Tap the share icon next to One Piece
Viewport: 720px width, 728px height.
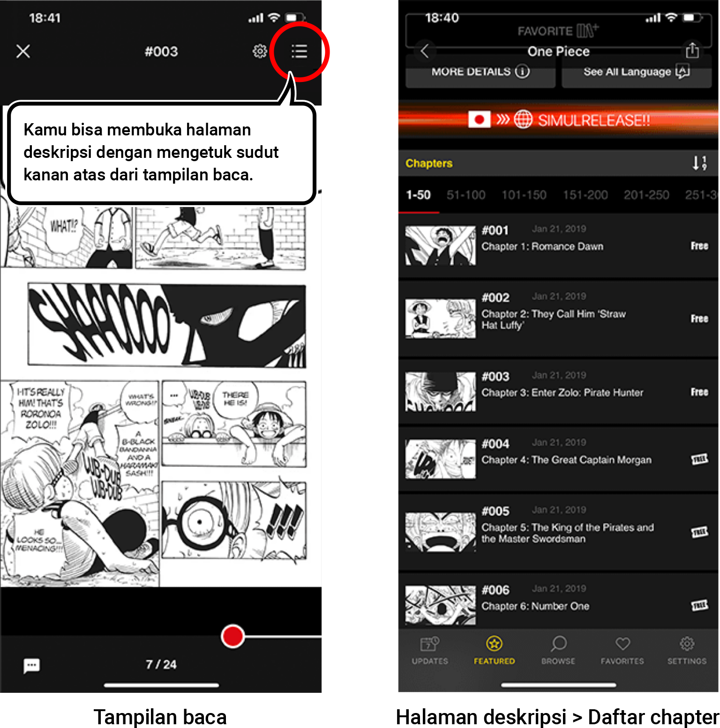pyautogui.click(x=692, y=50)
